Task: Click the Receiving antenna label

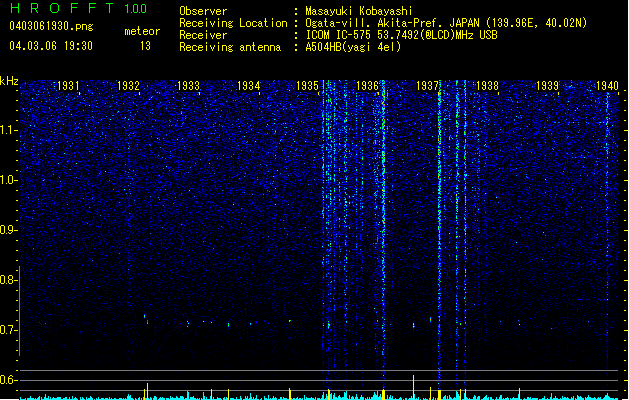Action: click(230, 47)
